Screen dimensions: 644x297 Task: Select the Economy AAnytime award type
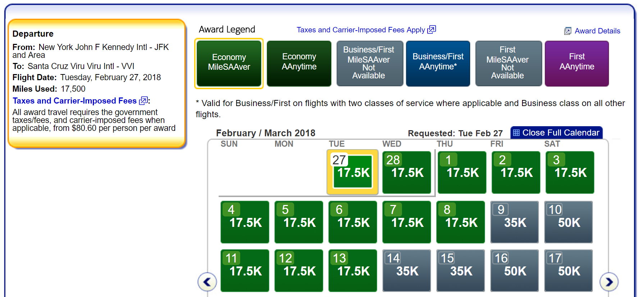click(x=299, y=63)
